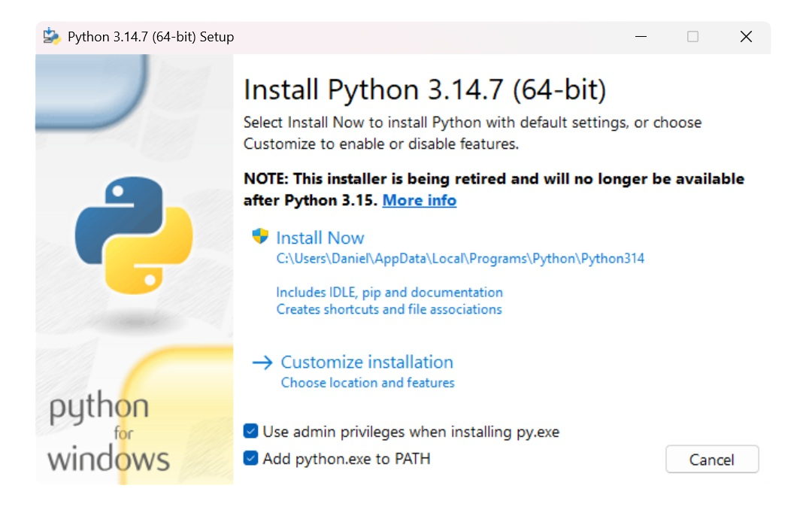Click the install path C:\Users\Daniel\AppData text
This screenshot has height=510, width=812.
tap(460, 259)
